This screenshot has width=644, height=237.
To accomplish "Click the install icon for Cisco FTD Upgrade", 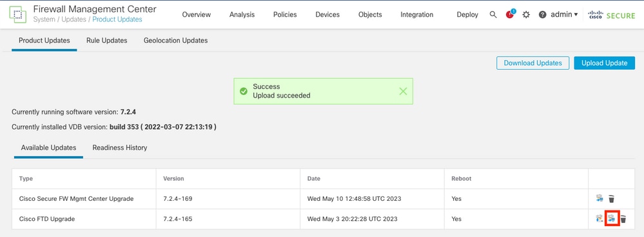I will tap(612, 218).
